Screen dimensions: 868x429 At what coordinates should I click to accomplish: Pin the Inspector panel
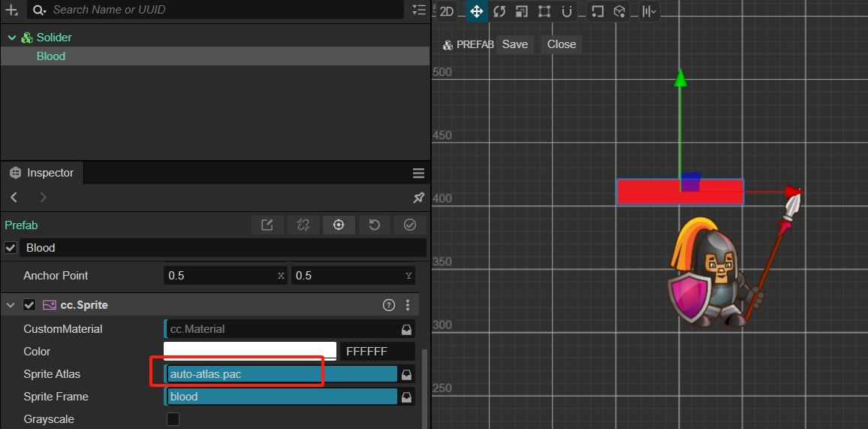(418, 197)
